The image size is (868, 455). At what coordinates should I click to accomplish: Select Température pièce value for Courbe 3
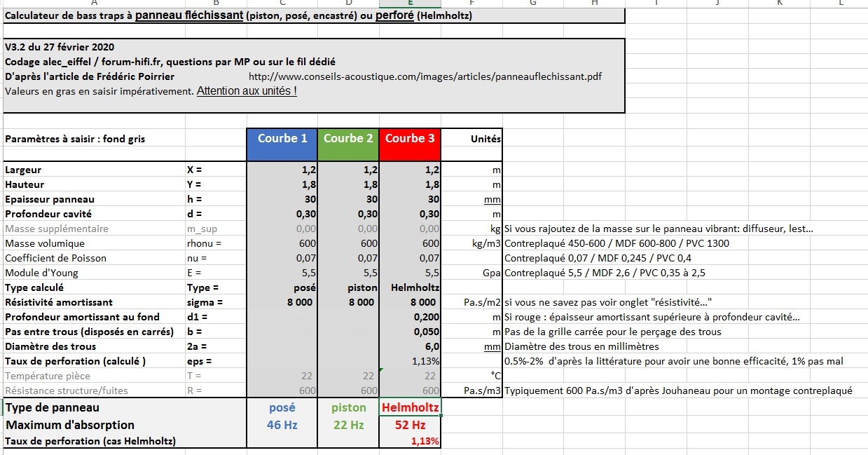tap(410, 376)
